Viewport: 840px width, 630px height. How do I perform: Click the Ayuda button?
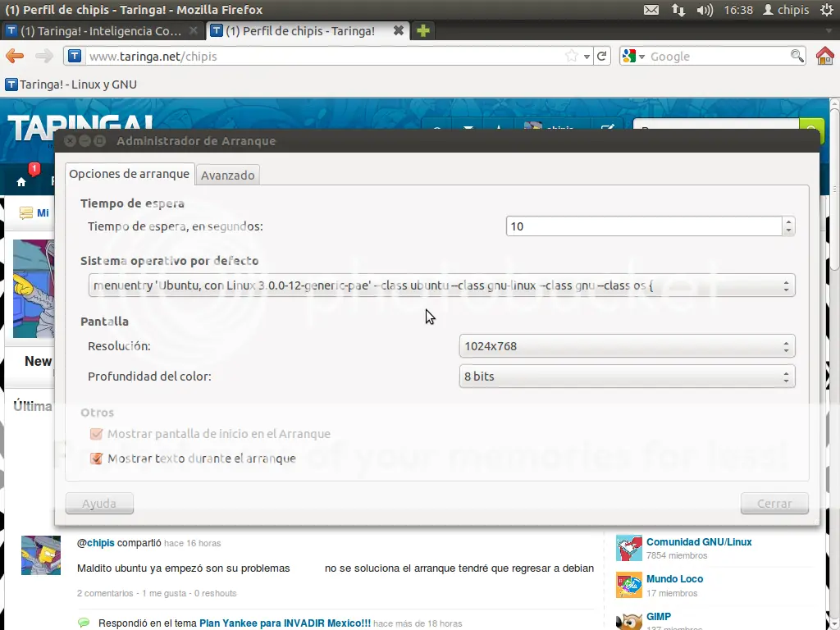tap(99, 504)
